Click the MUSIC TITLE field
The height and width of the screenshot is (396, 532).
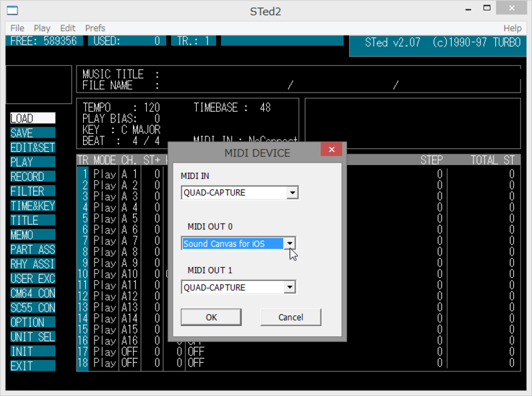pos(338,74)
